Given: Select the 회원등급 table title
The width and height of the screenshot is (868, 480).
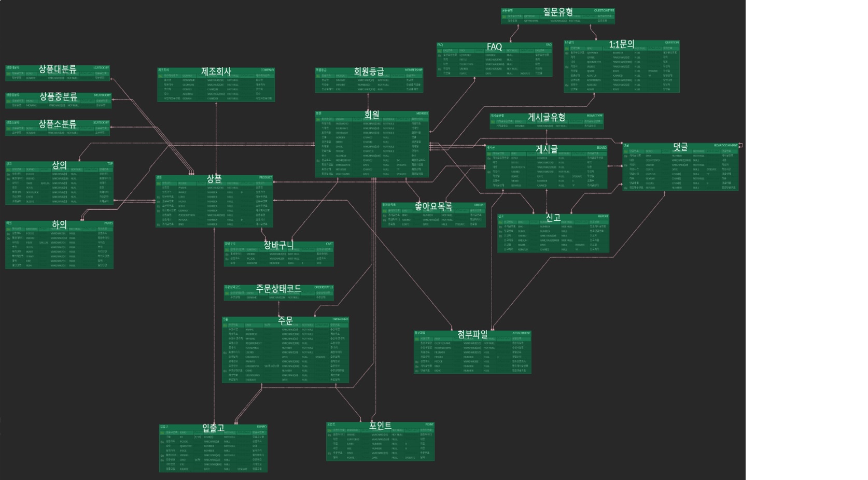Looking at the screenshot, I should pyautogui.click(x=369, y=72).
